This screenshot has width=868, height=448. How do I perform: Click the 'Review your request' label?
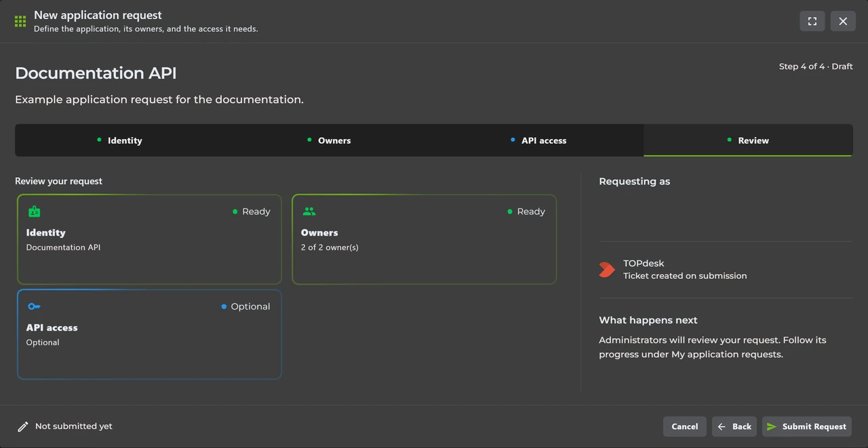[59, 181]
